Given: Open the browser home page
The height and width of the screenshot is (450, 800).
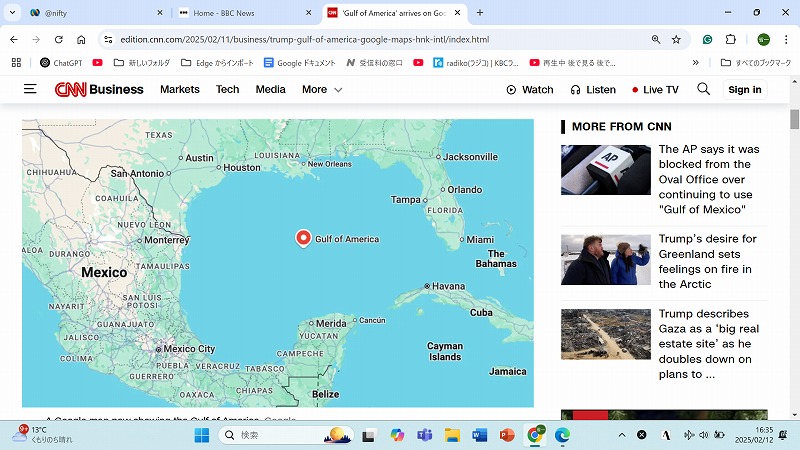Looking at the screenshot, I should 81,39.
